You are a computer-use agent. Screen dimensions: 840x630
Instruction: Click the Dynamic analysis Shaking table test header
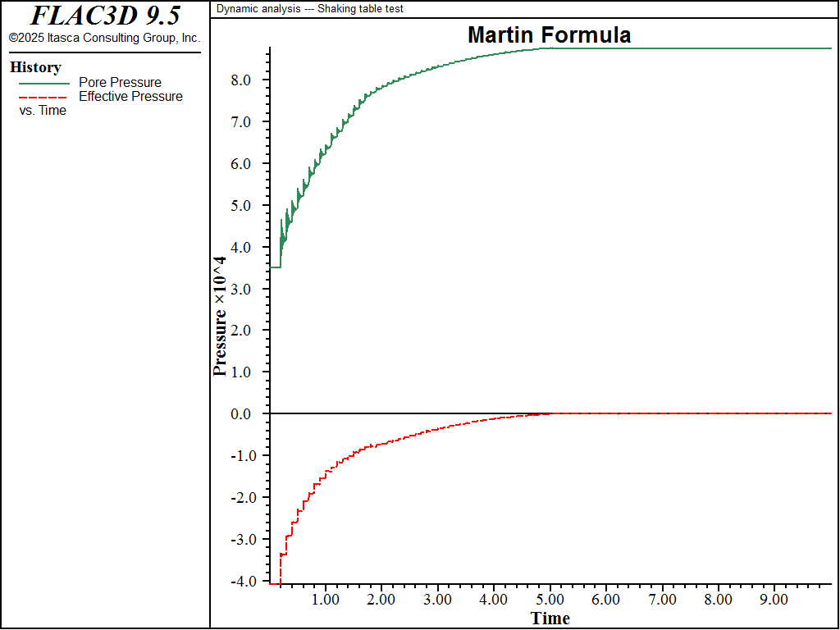point(309,9)
